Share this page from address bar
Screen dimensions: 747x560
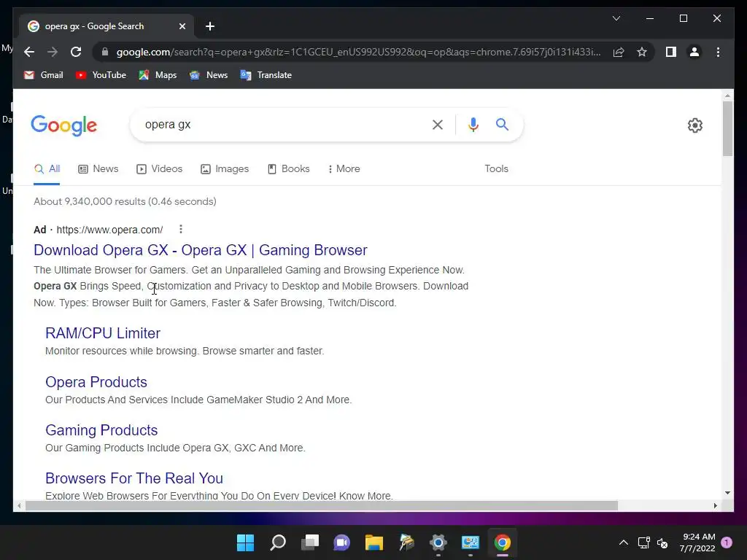[x=619, y=52]
